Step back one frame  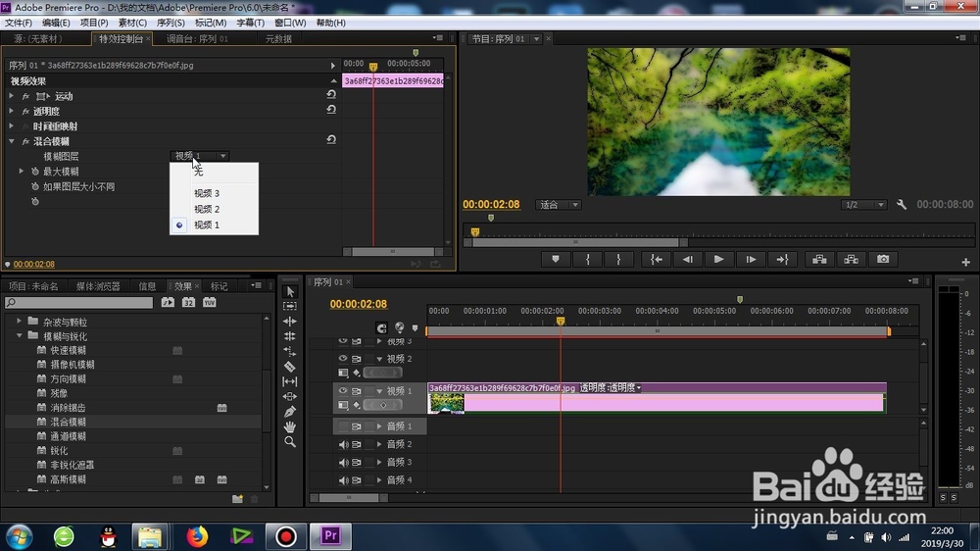[688, 259]
